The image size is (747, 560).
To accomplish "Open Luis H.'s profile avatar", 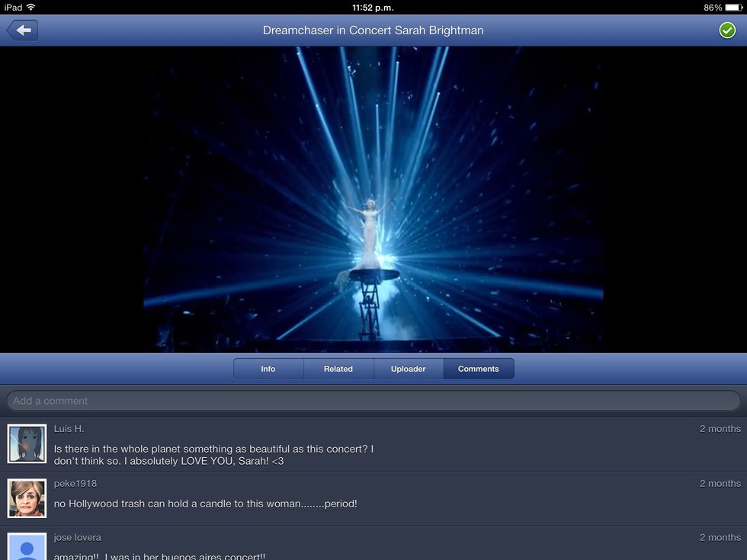I will [x=27, y=443].
